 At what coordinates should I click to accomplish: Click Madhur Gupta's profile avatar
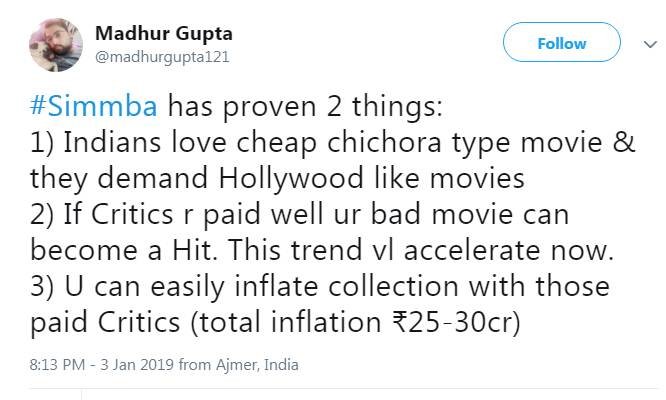click(x=55, y=44)
